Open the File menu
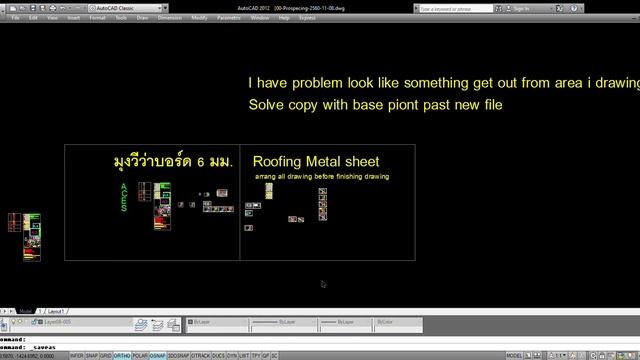Viewport: 640px width, 360px height. click(16, 18)
